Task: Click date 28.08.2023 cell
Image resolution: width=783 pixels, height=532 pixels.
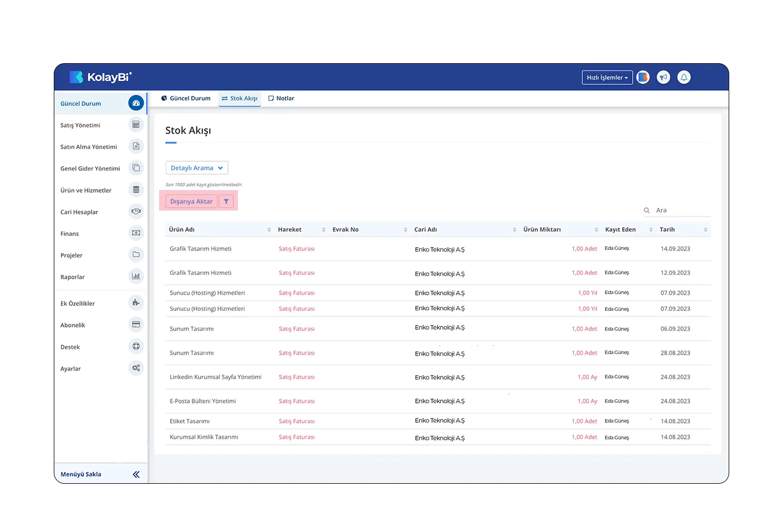Action: coord(675,353)
